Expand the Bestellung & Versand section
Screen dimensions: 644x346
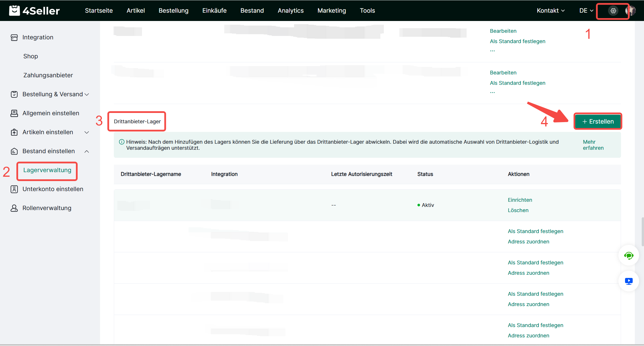pyautogui.click(x=87, y=94)
